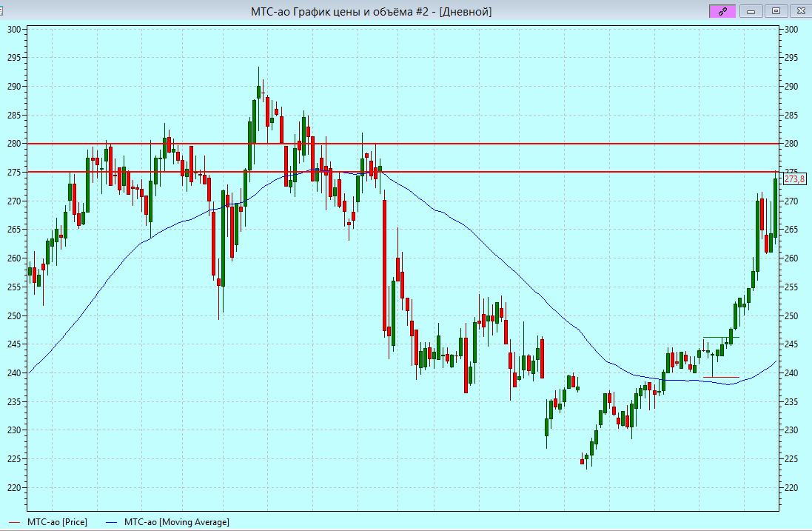Click the tallest green candle peaking near 293
Image resolution: width=812 pixels, height=531 pixels.
258,93
